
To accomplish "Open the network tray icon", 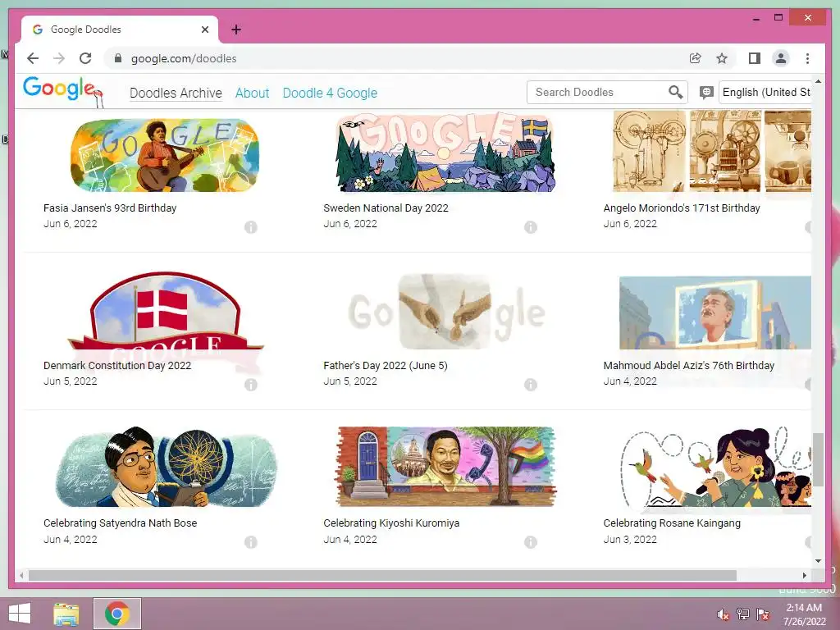I will click(x=742, y=614).
